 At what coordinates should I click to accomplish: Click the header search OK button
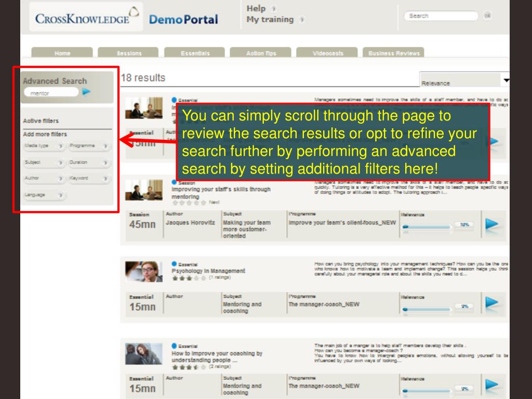[x=487, y=16]
